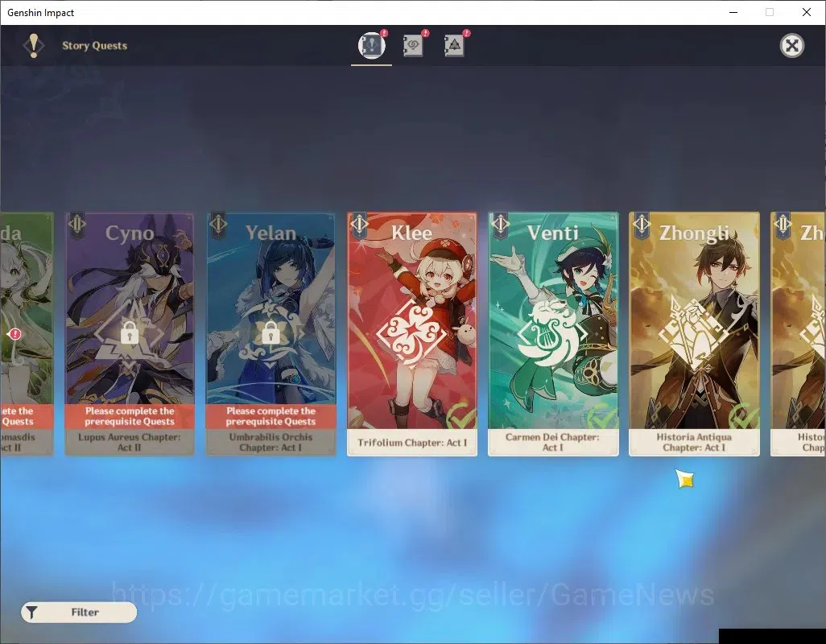The image size is (826, 644).
Task: Click the Act I badge on Venti's card
Action: pos(501,225)
